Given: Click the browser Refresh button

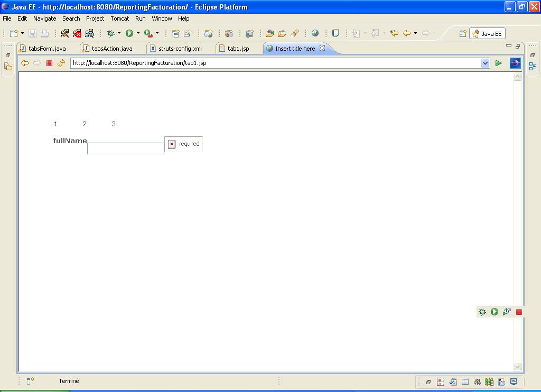Looking at the screenshot, I should [x=61, y=63].
